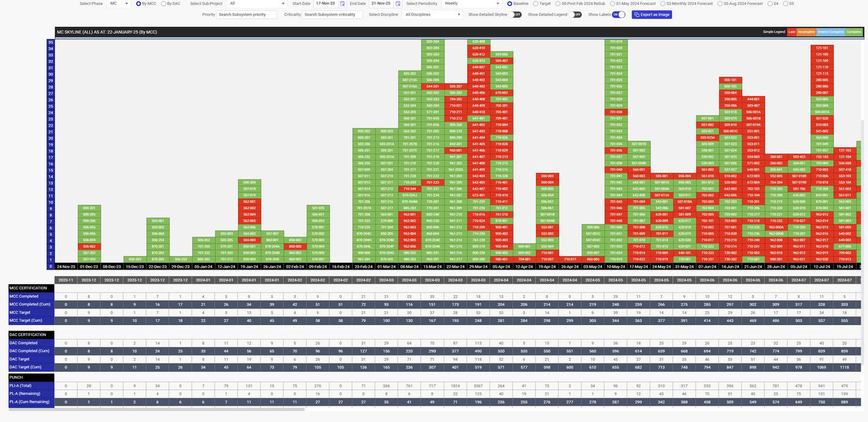Select S2-Monthly 2024 Forecast radio

pos(663,3)
